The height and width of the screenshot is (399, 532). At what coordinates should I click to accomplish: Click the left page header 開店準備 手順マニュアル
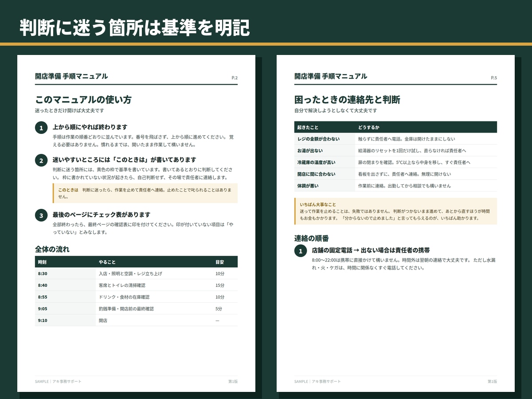(71, 76)
